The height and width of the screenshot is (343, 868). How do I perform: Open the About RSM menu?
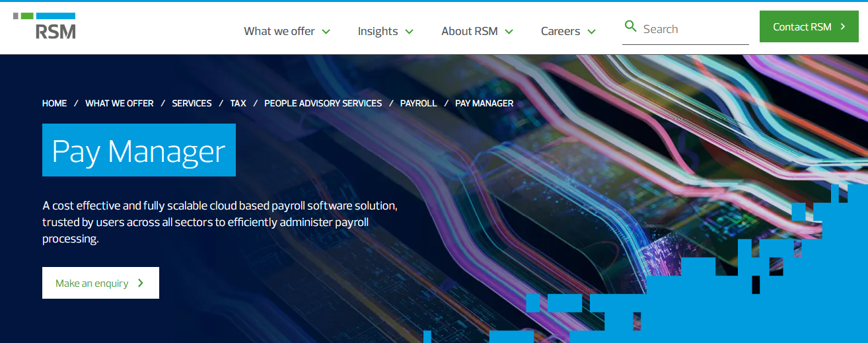pyautogui.click(x=478, y=31)
